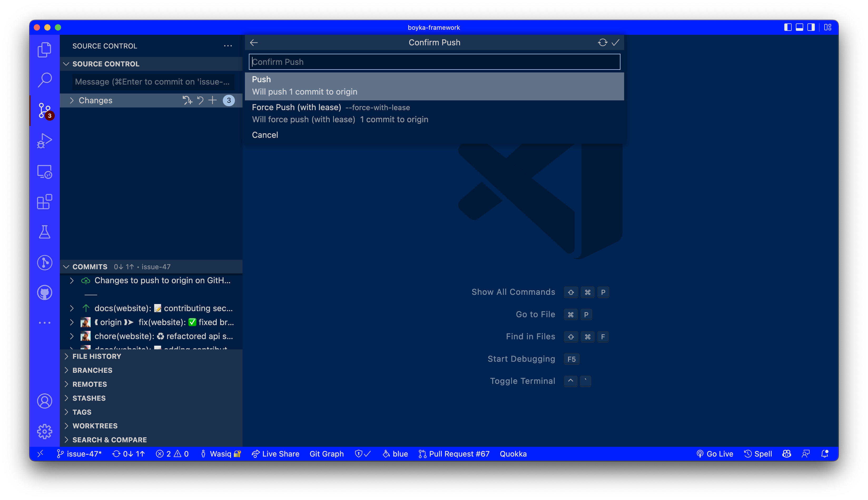Open the Explorer view in activity bar
Screen dimensions: 868x500
pos(44,50)
